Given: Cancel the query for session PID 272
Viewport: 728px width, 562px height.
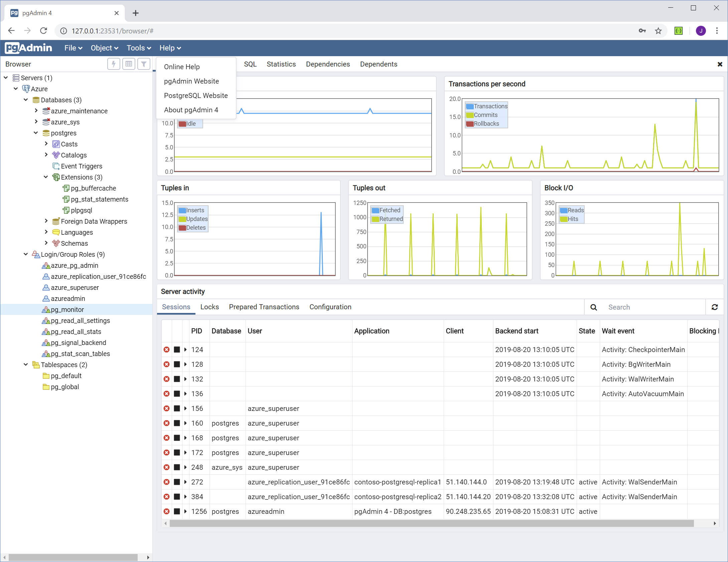Looking at the screenshot, I should pos(166,482).
